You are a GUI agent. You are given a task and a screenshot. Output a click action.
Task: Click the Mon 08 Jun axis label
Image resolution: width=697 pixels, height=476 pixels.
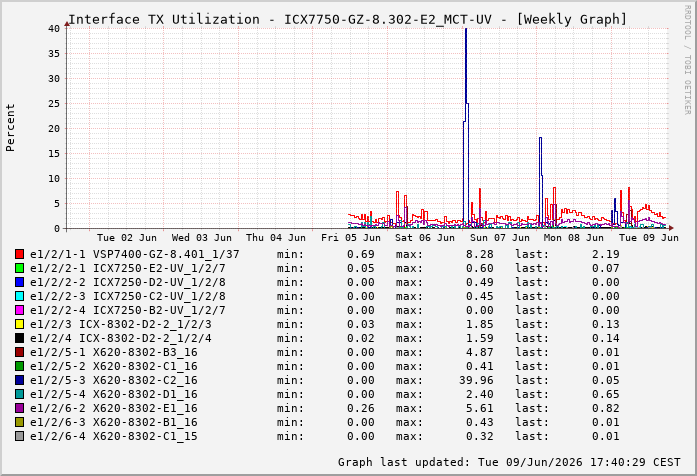tap(574, 238)
